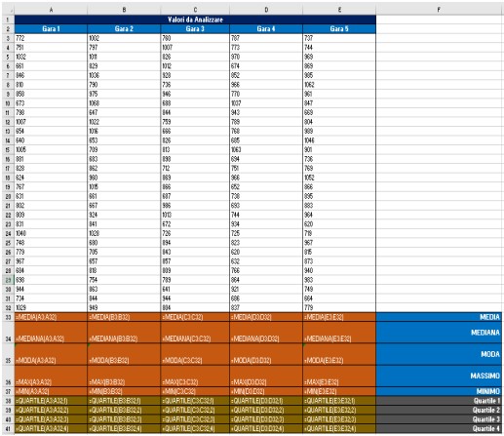Click the =MEDIANA(D3:D32) formula cell
This screenshot has height=436, width=504.
coord(266,333)
